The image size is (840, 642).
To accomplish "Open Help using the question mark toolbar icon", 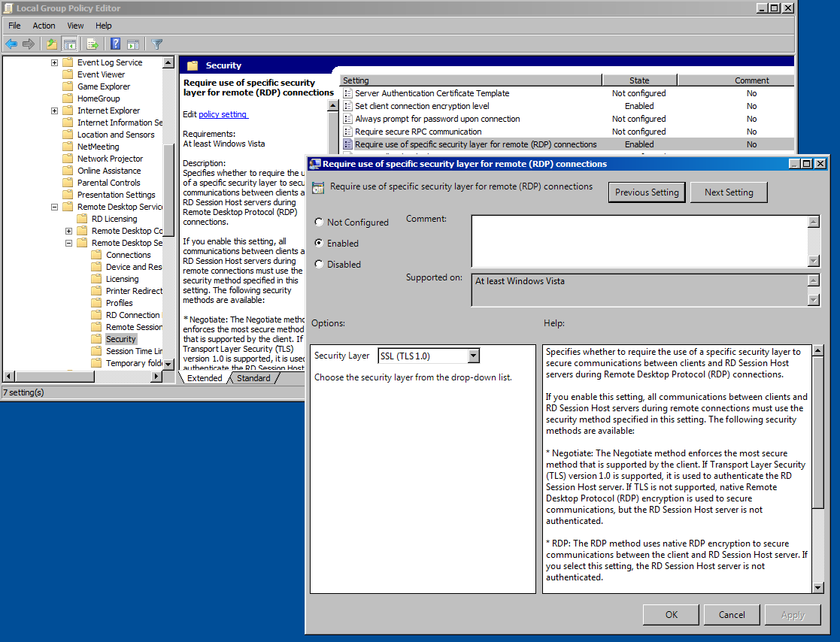I will 114,44.
